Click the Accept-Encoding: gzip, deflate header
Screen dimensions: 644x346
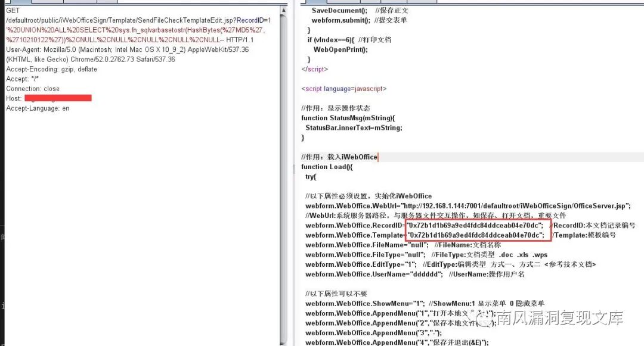pyautogui.click(x=51, y=69)
